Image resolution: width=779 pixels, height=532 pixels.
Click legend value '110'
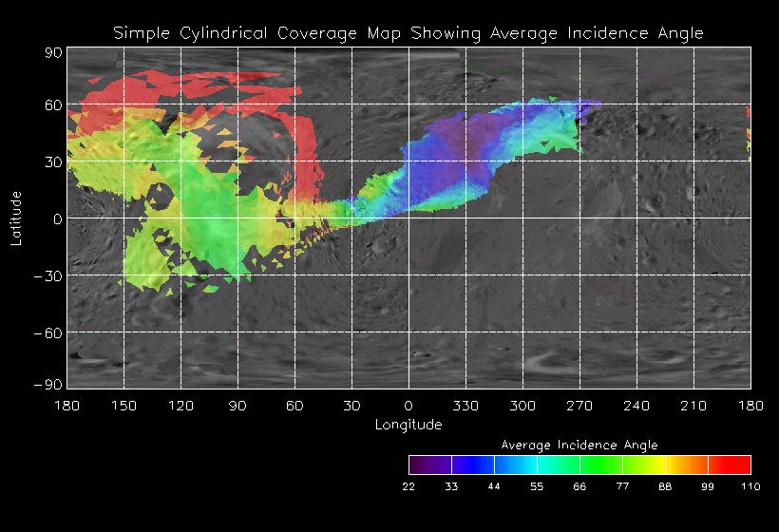click(x=750, y=486)
